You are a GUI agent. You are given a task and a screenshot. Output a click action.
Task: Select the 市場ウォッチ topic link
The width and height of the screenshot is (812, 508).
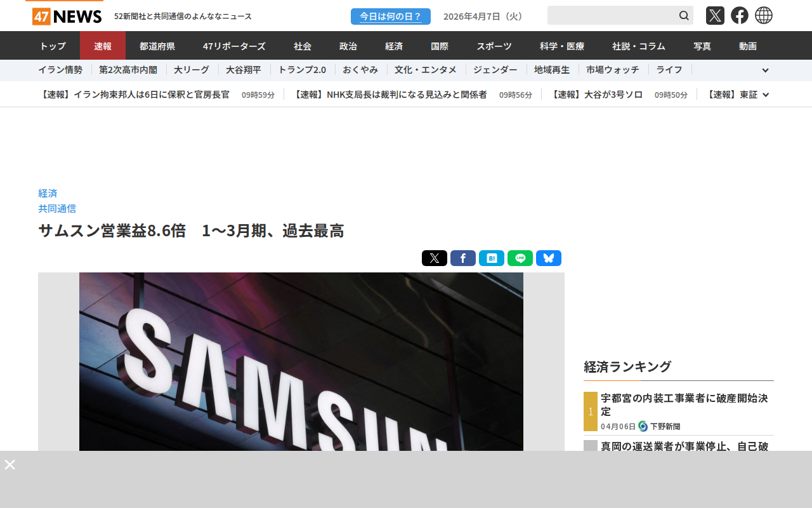point(613,70)
